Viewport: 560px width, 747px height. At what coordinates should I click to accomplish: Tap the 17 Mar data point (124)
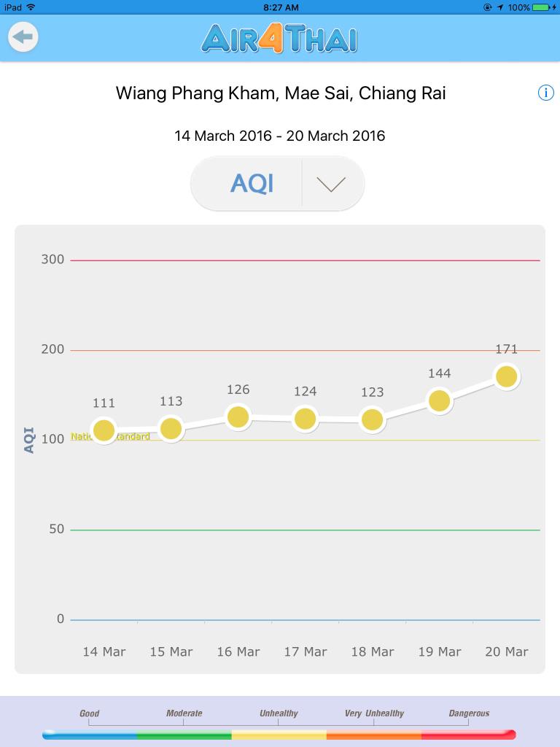pyautogui.click(x=305, y=419)
